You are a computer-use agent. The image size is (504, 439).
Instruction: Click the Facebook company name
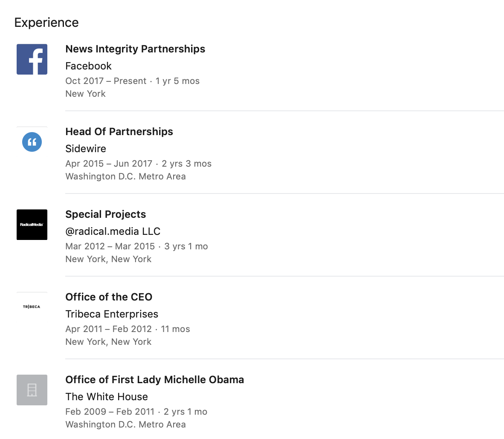point(88,66)
